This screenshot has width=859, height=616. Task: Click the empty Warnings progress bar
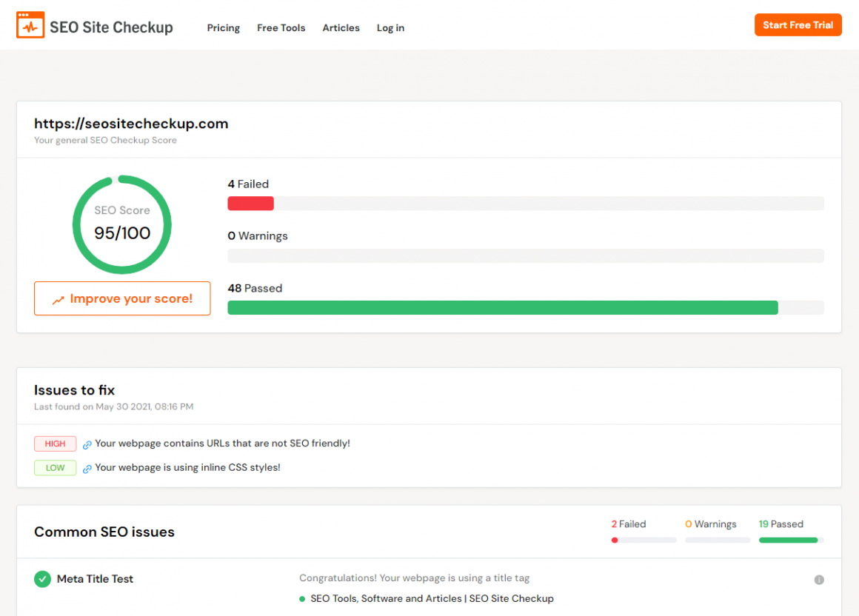pyautogui.click(x=525, y=256)
